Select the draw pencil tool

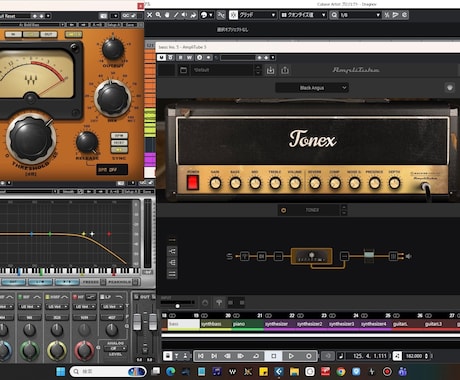tap(176, 15)
